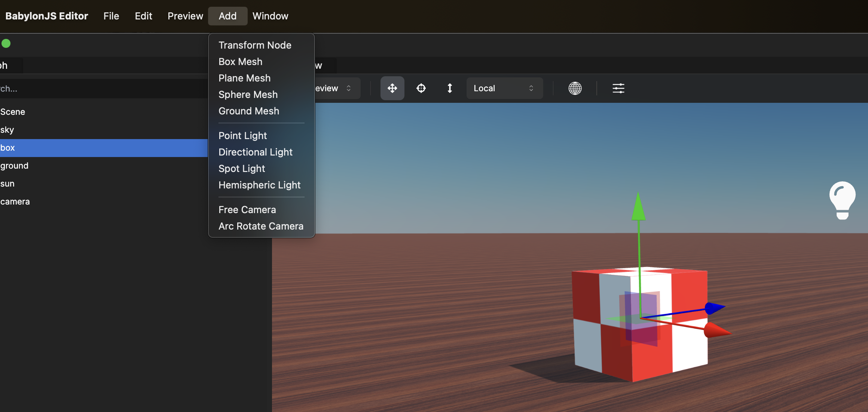Open the Preview menu
868x412 pixels.
click(x=185, y=16)
